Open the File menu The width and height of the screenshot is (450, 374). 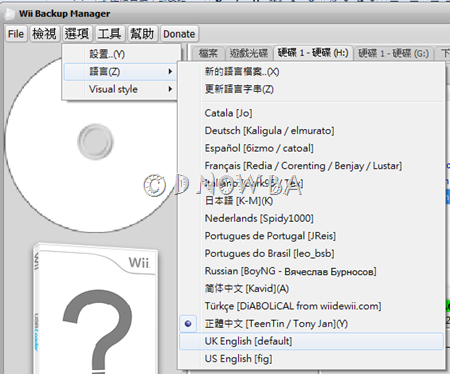(16, 34)
